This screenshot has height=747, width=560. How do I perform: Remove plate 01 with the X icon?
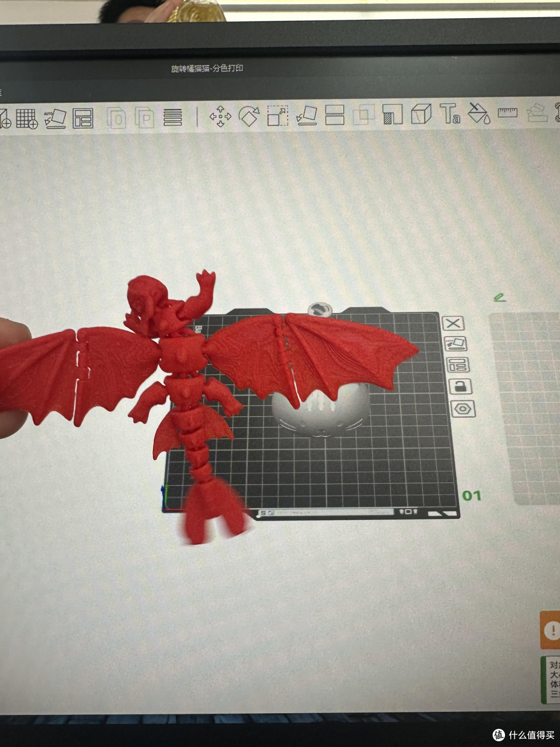[453, 324]
